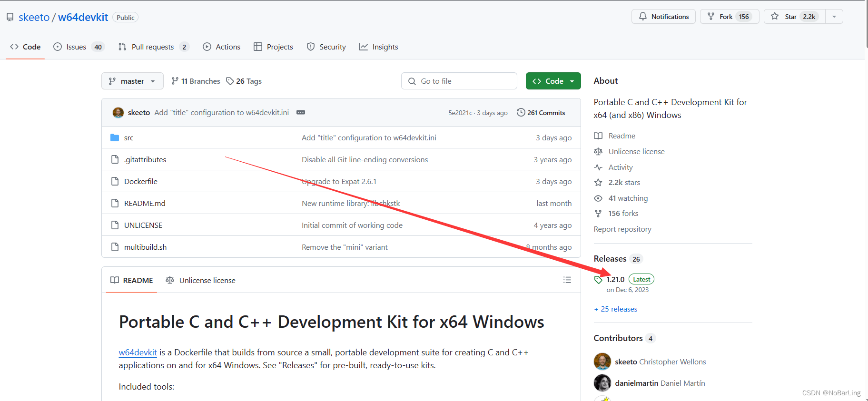Click the .gitattributes file icon
Image resolution: width=868 pixels, height=401 pixels.
(115, 159)
